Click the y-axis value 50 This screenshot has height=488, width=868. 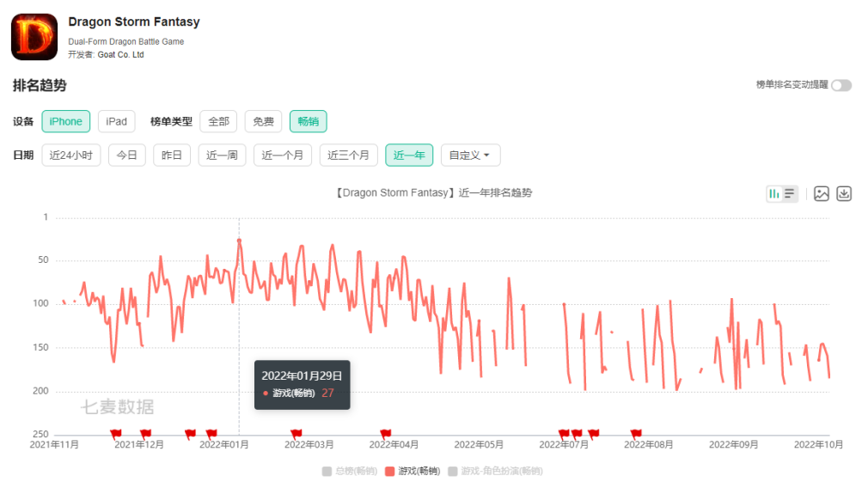pos(43,260)
